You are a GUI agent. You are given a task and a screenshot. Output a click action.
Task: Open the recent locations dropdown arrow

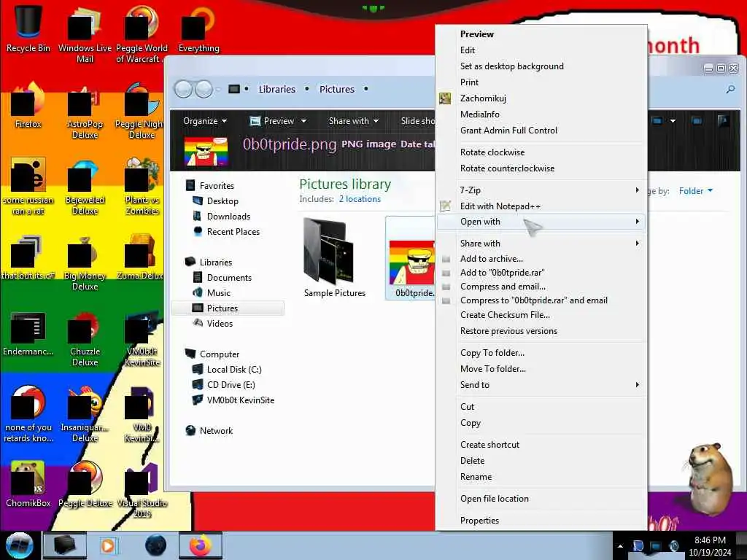click(218, 89)
